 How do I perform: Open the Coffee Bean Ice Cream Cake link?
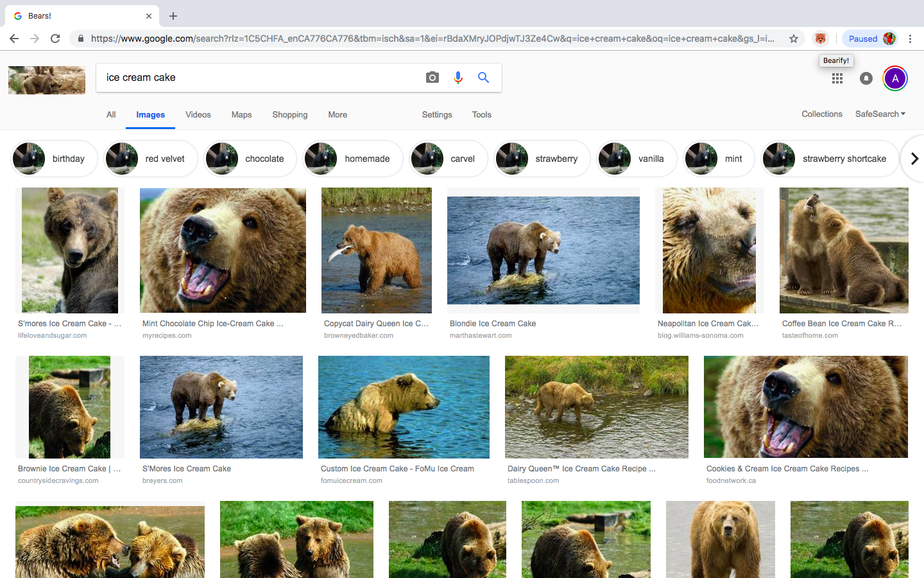(842, 324)
